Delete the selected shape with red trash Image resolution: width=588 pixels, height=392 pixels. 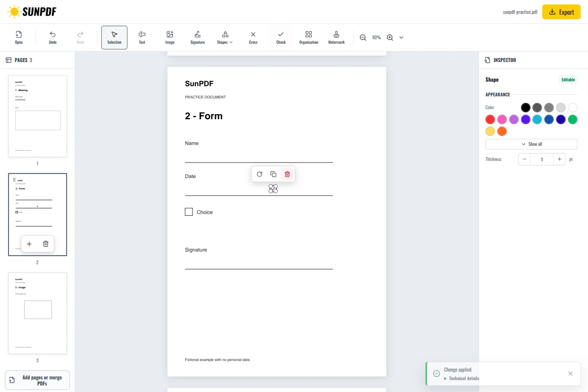pyautogui.click(x=287, y=174)
